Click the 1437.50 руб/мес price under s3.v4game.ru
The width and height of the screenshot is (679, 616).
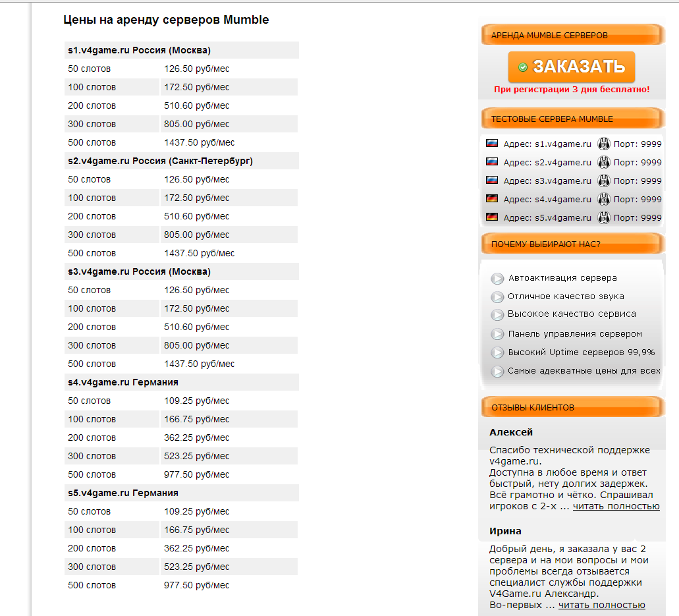[199, 364]
